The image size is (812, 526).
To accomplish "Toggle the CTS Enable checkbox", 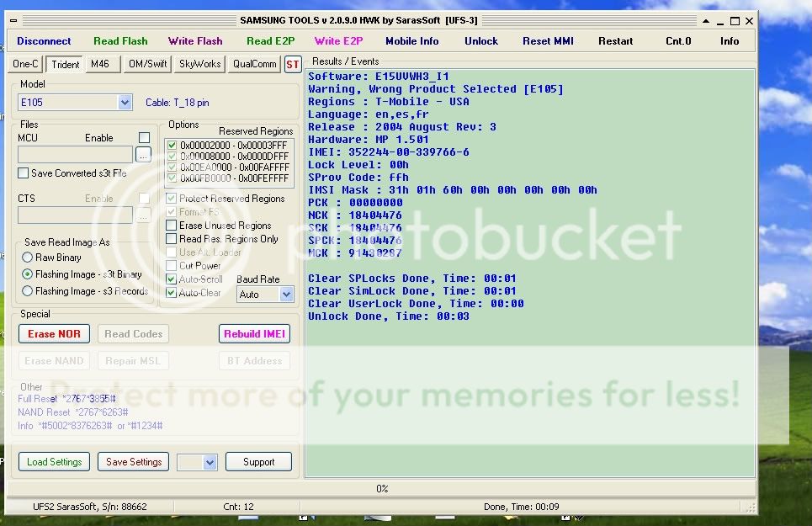I will pyautogui.click(x=145, y=198).
